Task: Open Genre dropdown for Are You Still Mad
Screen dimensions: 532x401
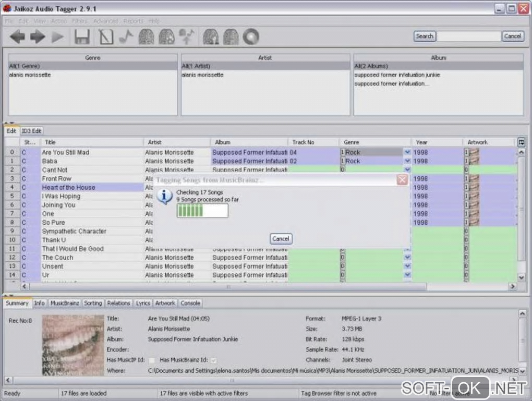Action: click(407, 152)
